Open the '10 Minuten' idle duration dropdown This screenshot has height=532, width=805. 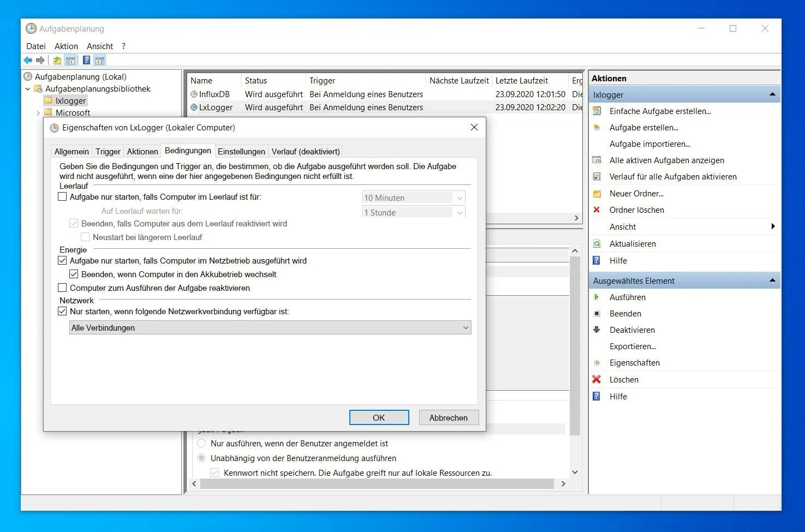click(x=414, y=198)
